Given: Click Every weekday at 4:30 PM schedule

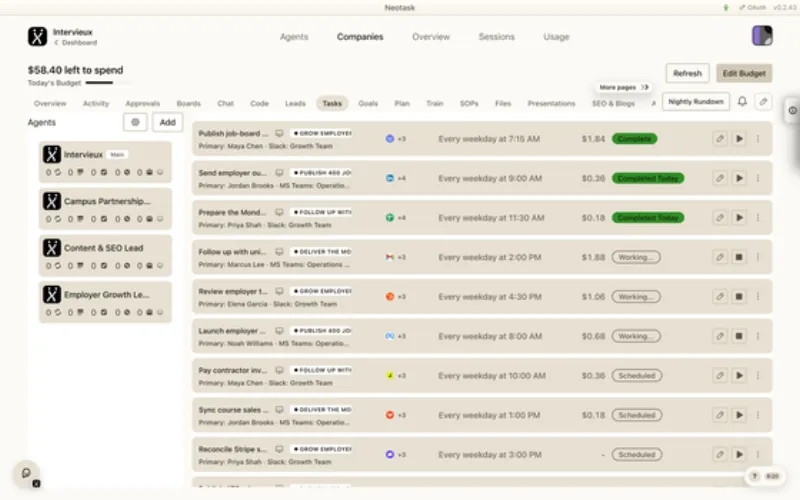Looking at the screenshot, I should (490, 297).
